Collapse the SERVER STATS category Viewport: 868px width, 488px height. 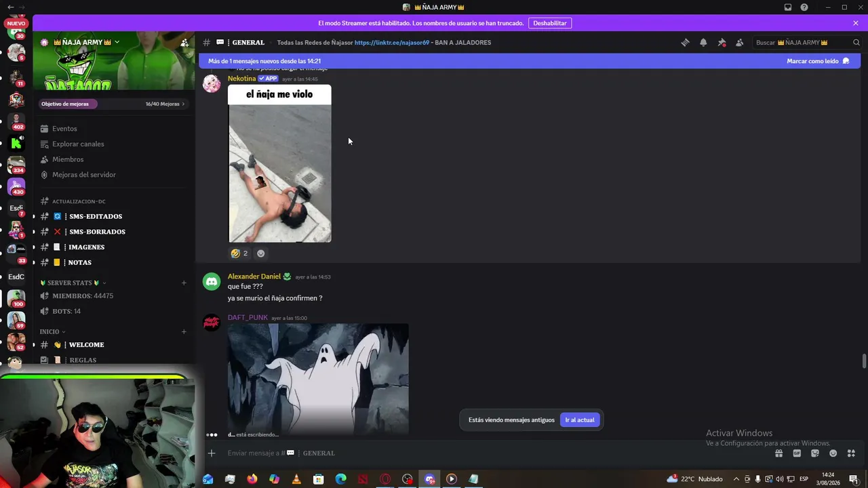73,283
